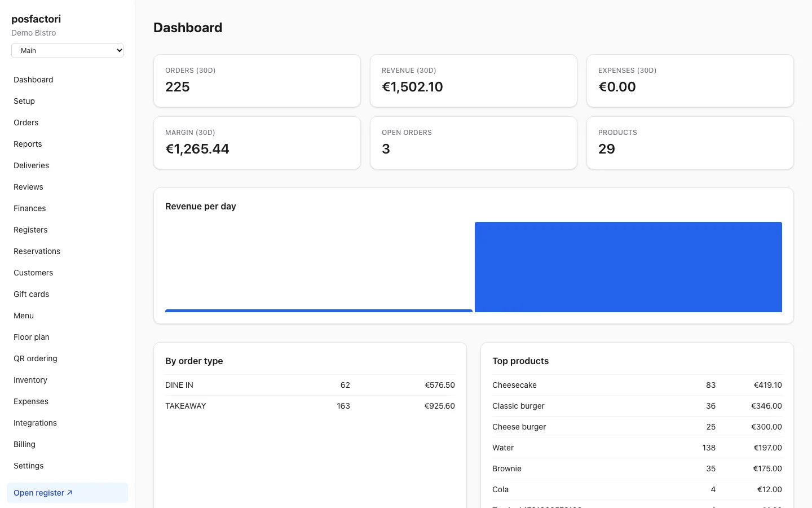Go to Expenses page

31,401
